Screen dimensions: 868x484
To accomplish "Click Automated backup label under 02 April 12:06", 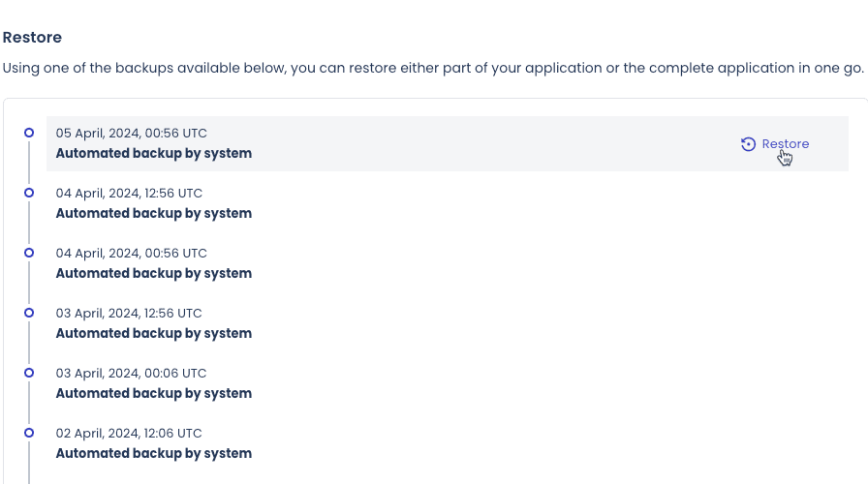I will [154, 454].
